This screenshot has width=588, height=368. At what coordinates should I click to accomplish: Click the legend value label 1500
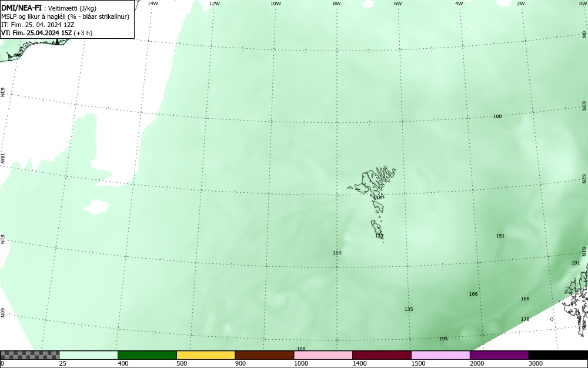pos(418,363)
